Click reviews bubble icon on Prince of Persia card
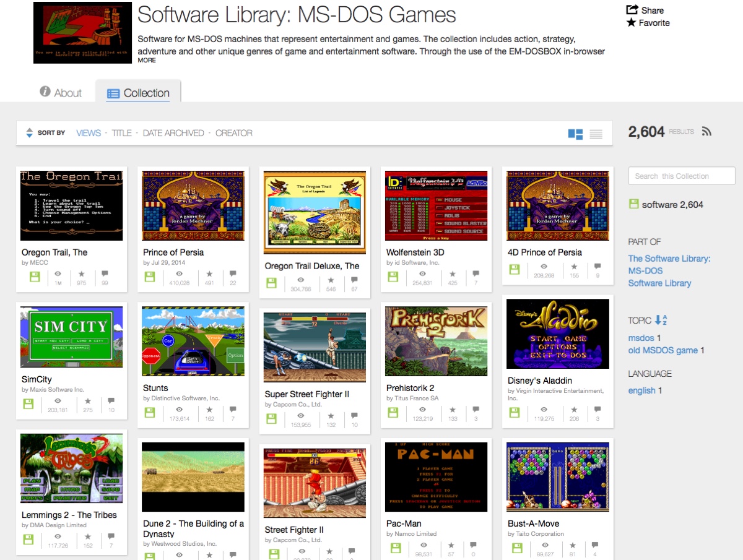This screenshot has height=560, width=743. pos(233,274)
